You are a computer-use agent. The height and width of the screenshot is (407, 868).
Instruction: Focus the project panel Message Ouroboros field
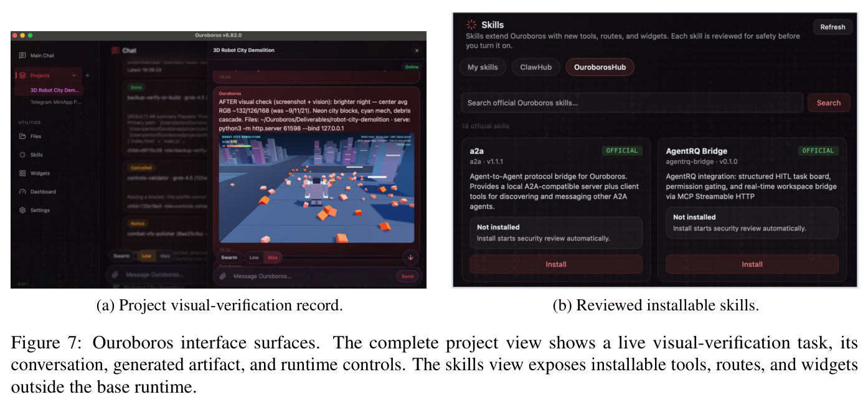coord(311,276)
